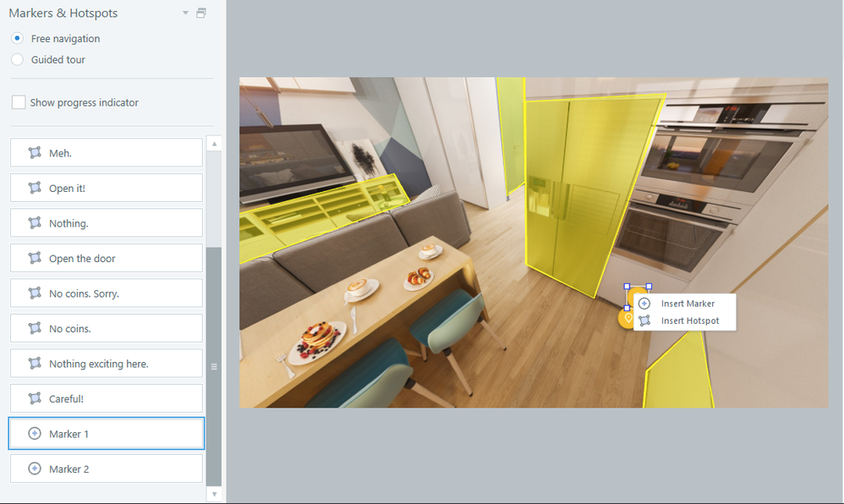Select the 'Marker 2' list entry text
This screenshot has width=844, height=504.
pyautogui.click(x=69, y=469)
